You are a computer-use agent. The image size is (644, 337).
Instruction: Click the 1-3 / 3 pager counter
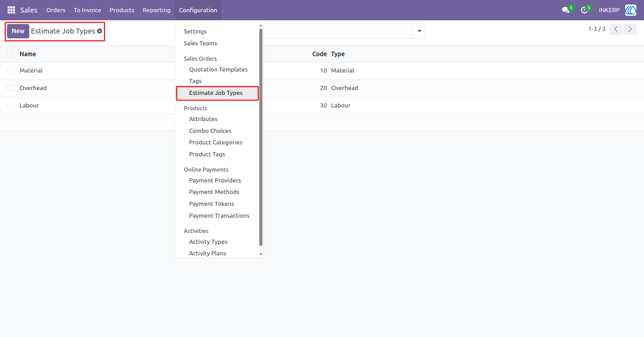point(597,29)
